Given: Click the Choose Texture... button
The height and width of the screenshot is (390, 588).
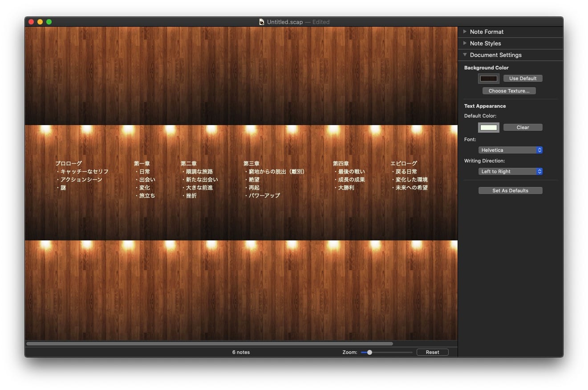Looking at the screenshot, I should 509,91.
